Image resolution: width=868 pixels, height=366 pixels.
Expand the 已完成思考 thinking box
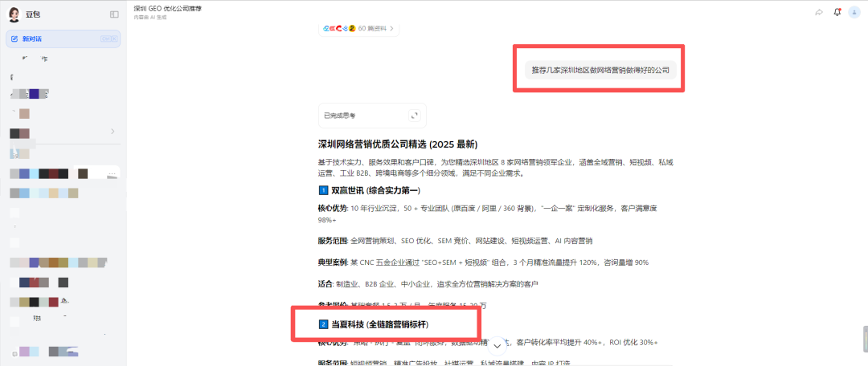point(414,116)
